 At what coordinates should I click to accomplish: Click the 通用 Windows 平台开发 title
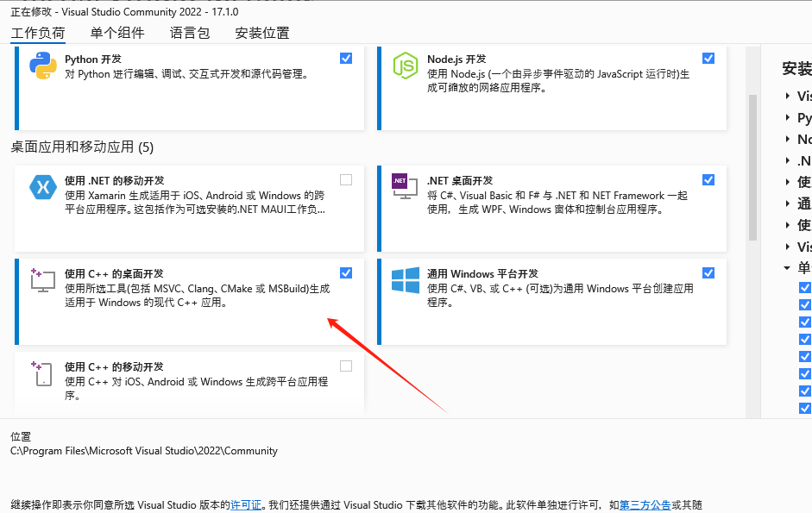482,274
